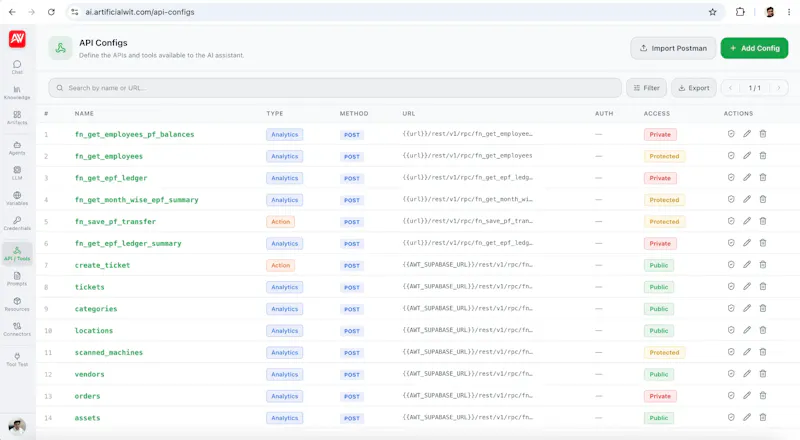
Task: Click the search by name or URL field
Action: 335,88
